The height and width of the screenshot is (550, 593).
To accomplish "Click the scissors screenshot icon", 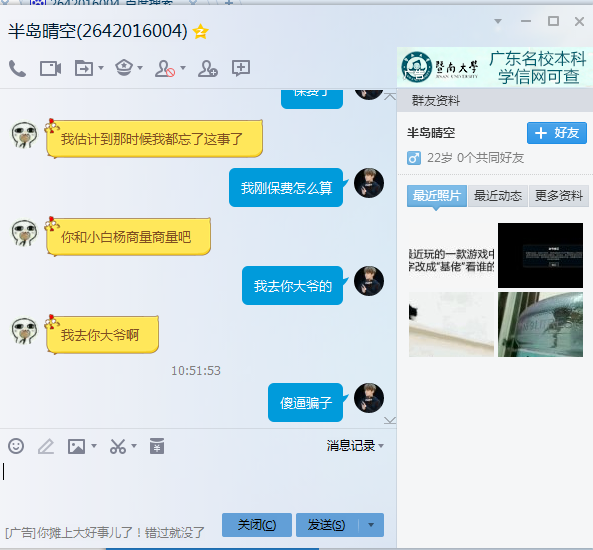I will 118,446.
